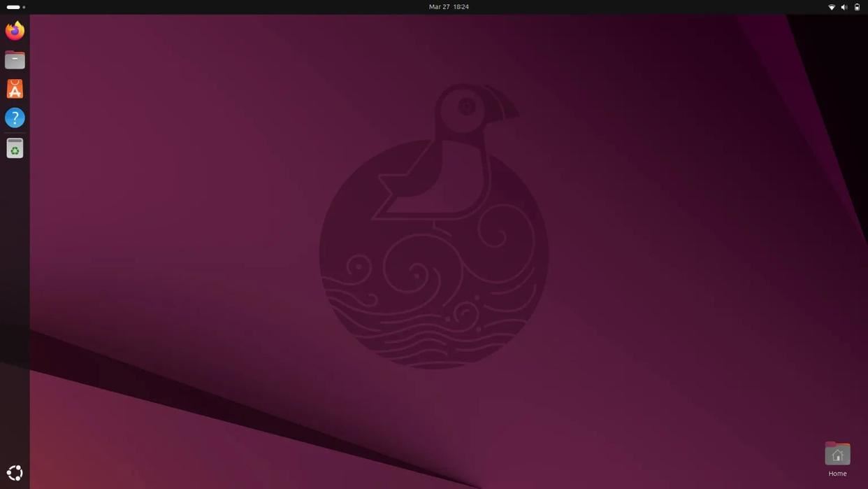Click the Activities corner in the panel
868x489 pixels.
pos(14,6)
